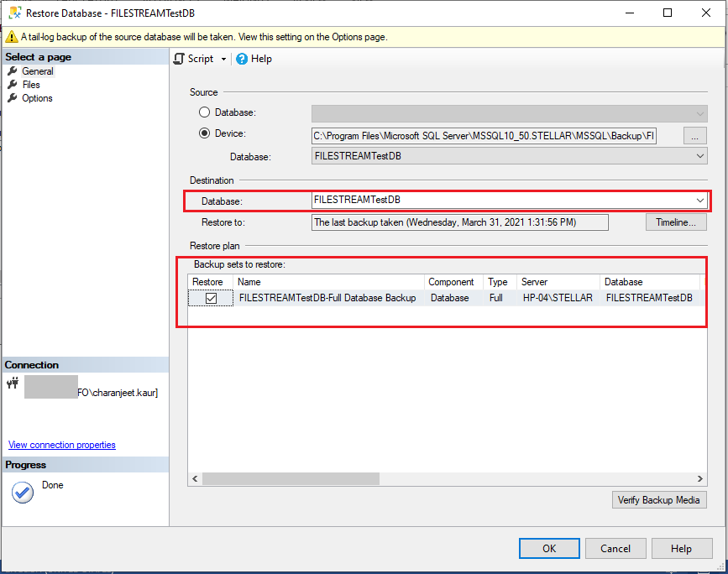Click the Type column header
728x574 pixels.
pyautogui.click(x=500, y=282)
